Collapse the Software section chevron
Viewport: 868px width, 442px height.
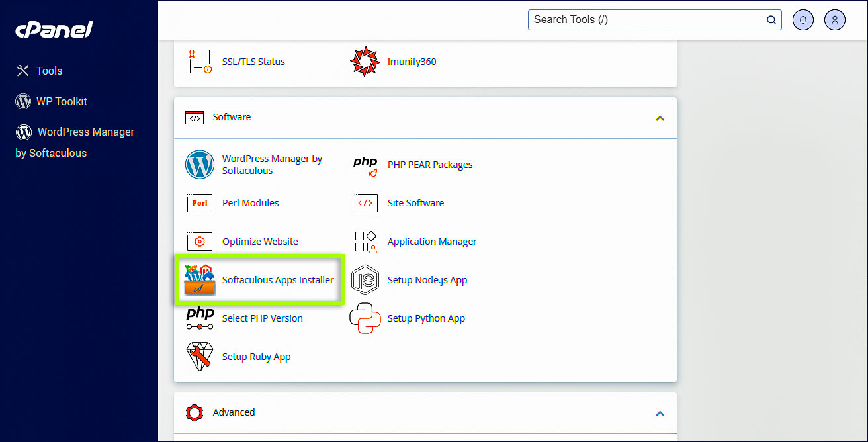point(659,118)
